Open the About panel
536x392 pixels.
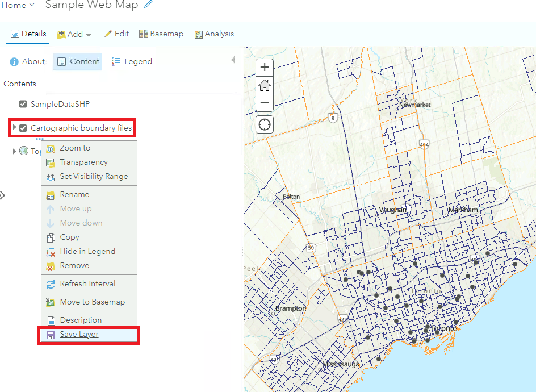click(27, 61)
